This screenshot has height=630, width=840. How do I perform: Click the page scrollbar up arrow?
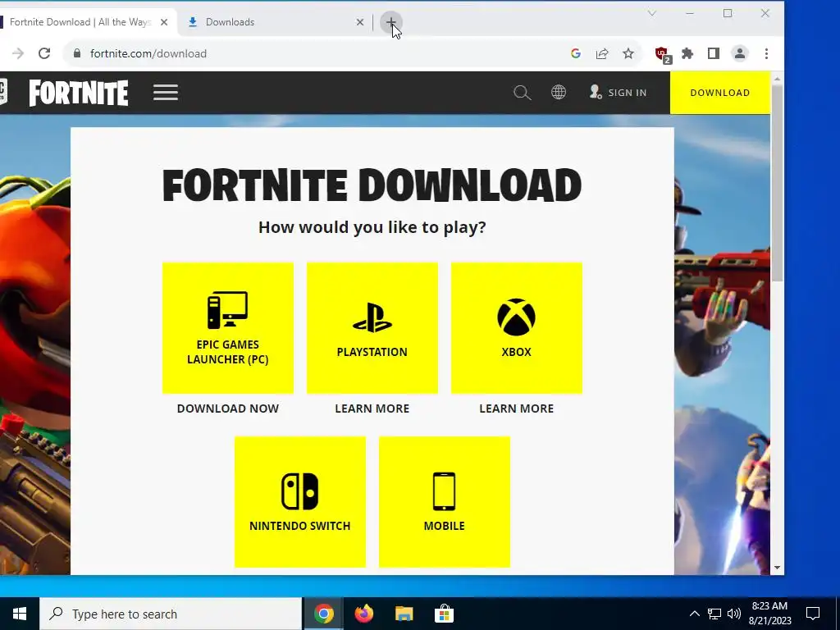[x=778, y=79]
